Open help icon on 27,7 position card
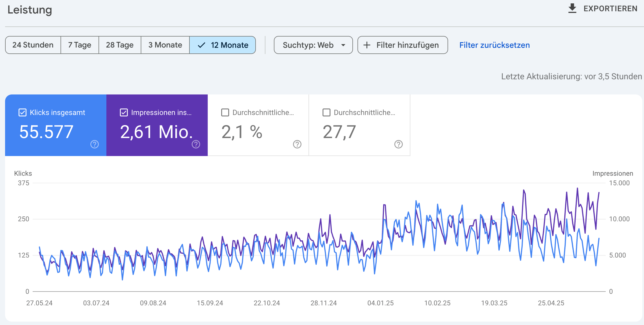Viewport: 644px width, 325px height. tap(399, 144)
